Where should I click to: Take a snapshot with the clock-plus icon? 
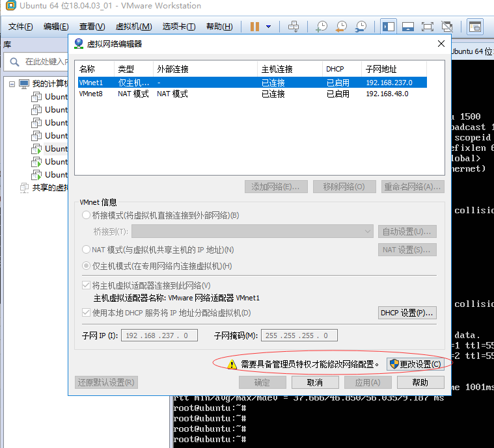pyautogui.click(x=322, y=27)
